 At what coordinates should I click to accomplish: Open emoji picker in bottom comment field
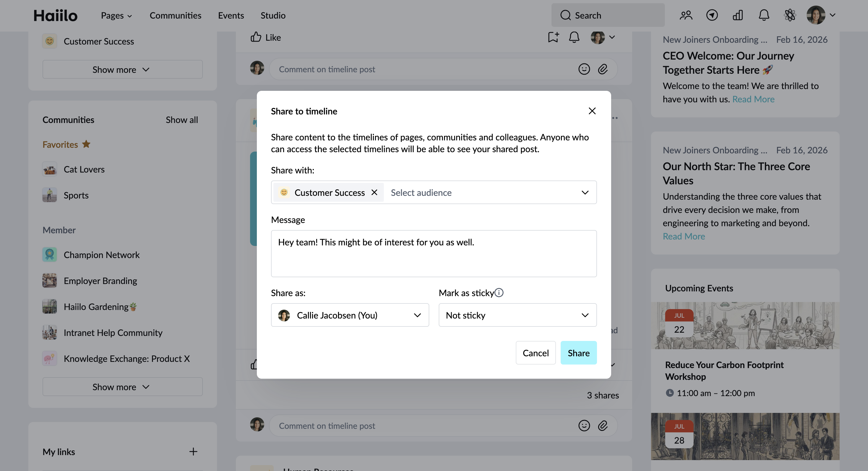(x=584, y=426)
